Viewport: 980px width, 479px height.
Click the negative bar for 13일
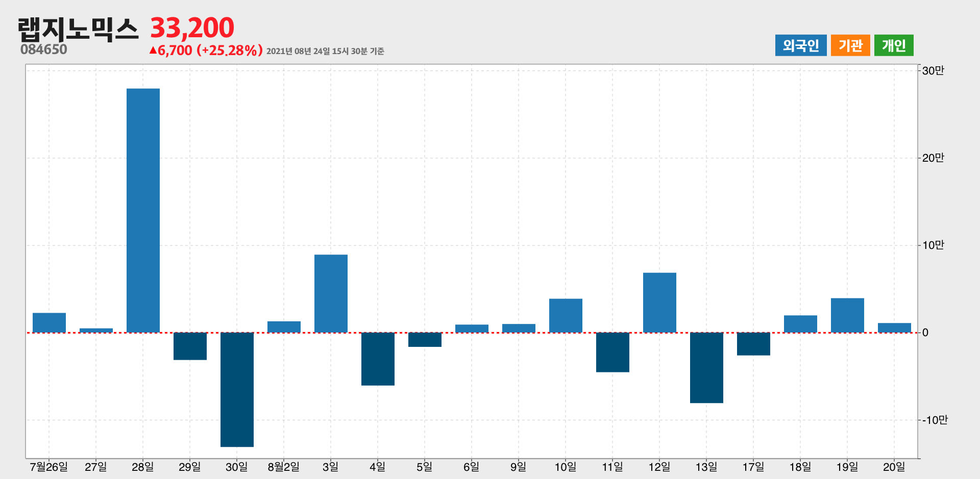tap(706, 368)
